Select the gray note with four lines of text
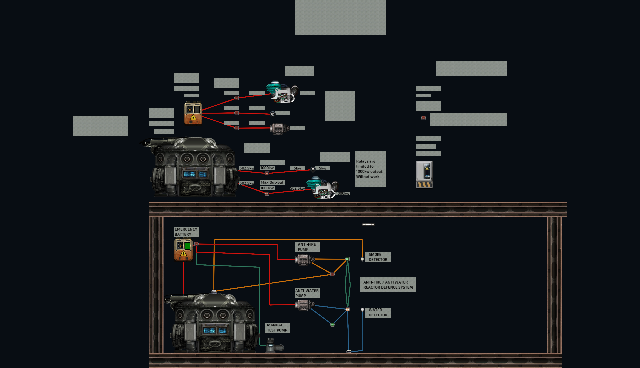The image size is (640, 368). pyautogui.click(x=370, y=169)
